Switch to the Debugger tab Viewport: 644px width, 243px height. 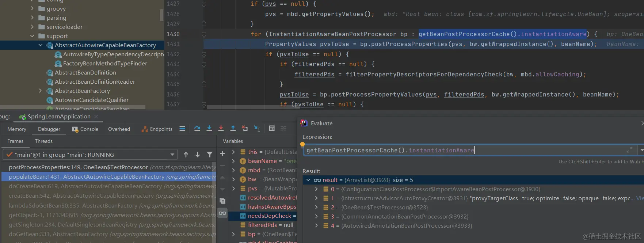(49, 129)
